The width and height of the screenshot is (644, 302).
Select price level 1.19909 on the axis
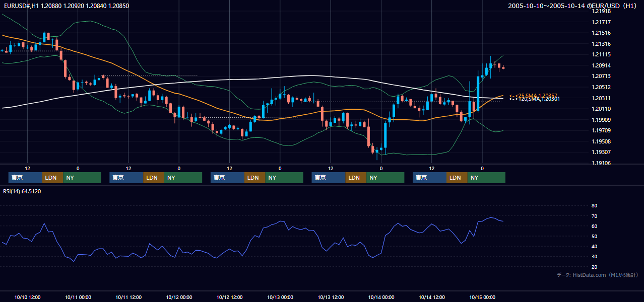602,120
